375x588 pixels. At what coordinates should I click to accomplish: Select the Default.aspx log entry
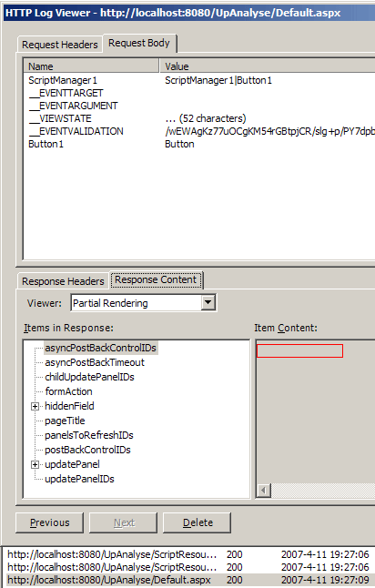click(x=188, y=580)
